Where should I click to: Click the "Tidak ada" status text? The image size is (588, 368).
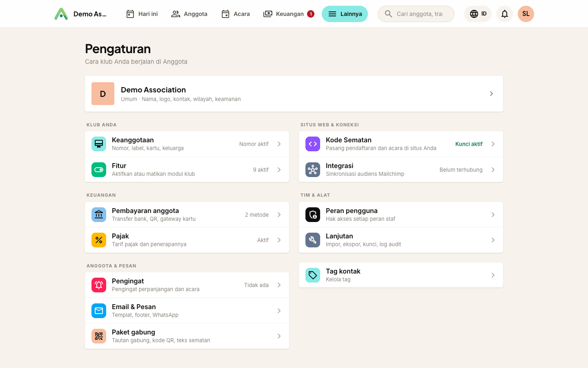coord(256,285)
